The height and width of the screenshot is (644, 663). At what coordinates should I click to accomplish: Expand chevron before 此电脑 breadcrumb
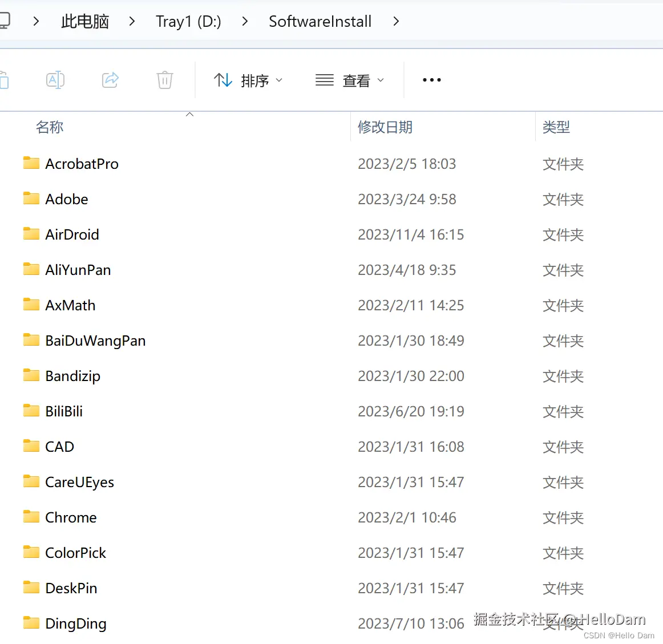36,21
